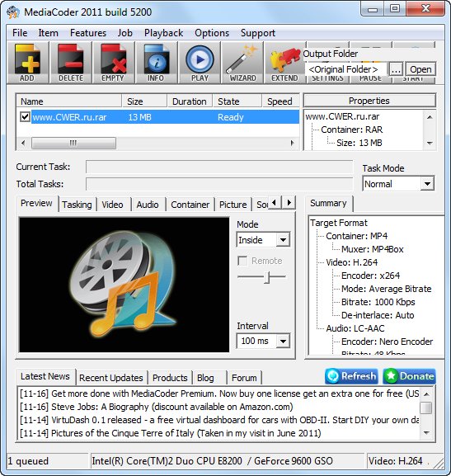Click the EXTEND puzzle toolbar icon
This screenshot has height=476, width=451.
[x=284, y=63]
